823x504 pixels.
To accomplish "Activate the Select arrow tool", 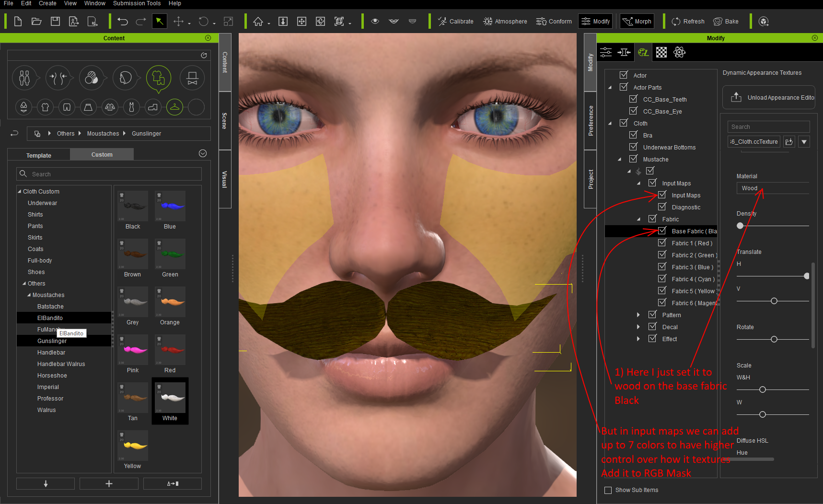I will click(x=159, y=22).
